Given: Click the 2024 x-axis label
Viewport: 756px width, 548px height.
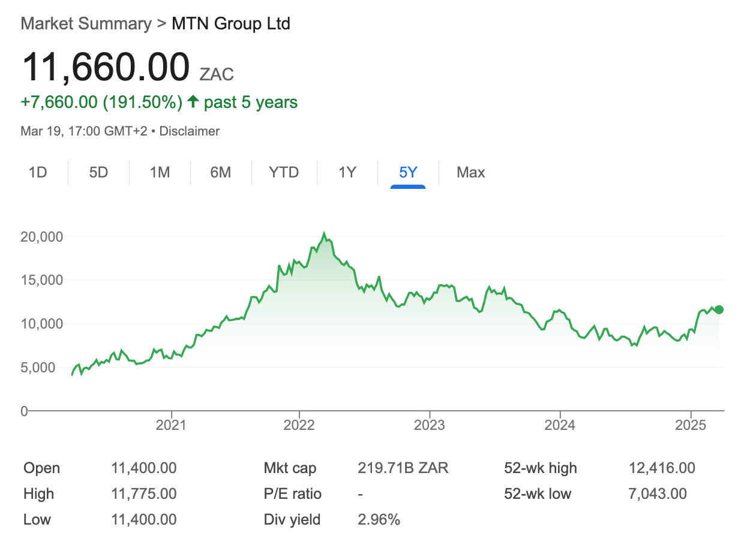Looking at the screenshot, I should point(560,425).
